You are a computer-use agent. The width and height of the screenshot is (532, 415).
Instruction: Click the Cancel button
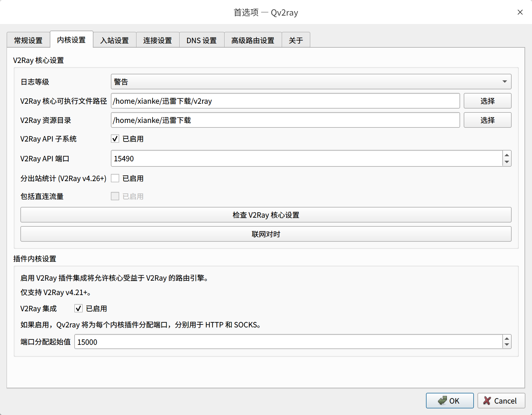point(501,401)
